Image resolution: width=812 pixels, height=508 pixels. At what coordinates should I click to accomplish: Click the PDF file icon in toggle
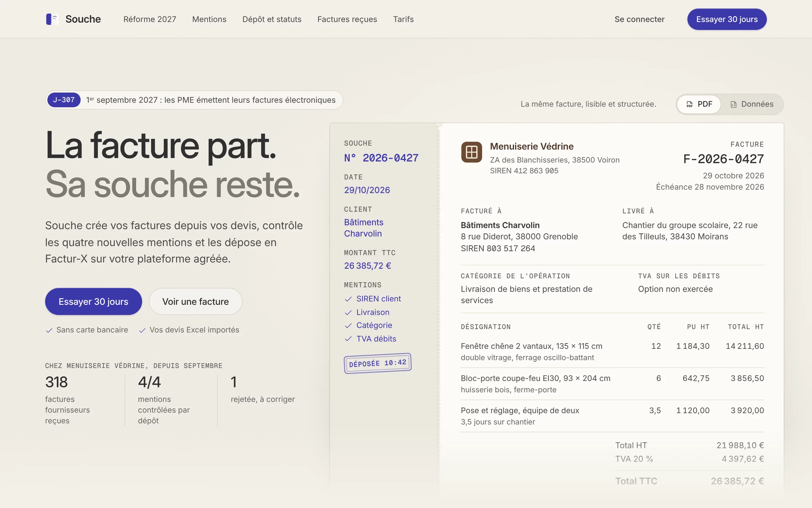(x=690, y=104)
